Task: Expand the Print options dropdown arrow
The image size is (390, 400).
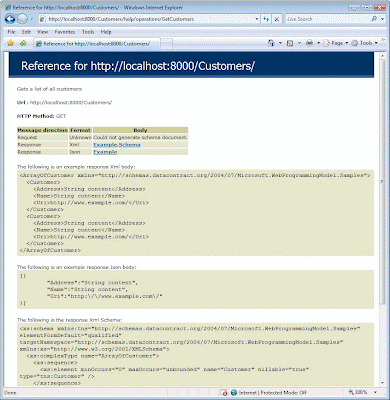Action: point(318,43)
